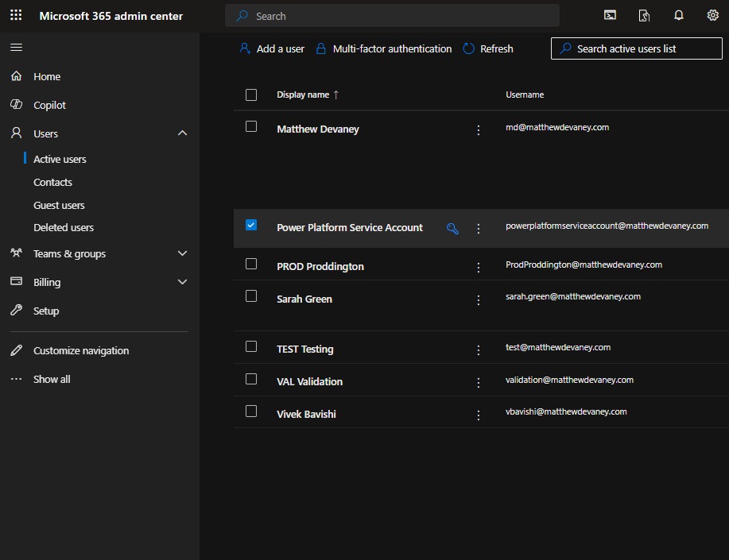Open Matthew Devaney user details
Screen dimensions: 729x560
click(x=317, y=129)
